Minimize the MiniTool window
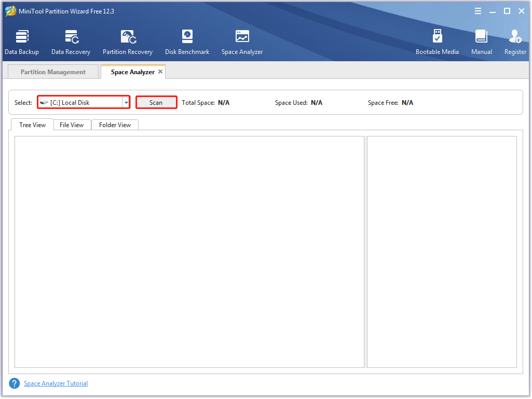This screenshot has width=532, height=399. click(x=493, y=11)
